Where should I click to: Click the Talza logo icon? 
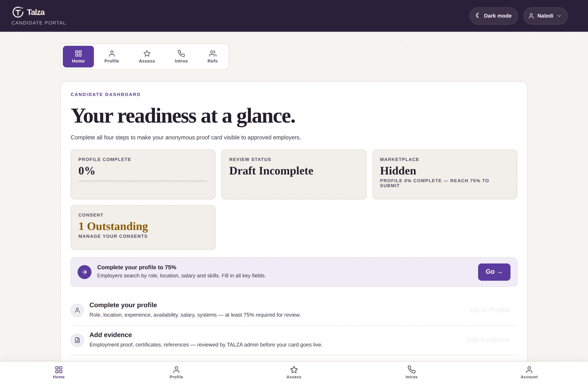pyautogui.click(x=18, y=12)
